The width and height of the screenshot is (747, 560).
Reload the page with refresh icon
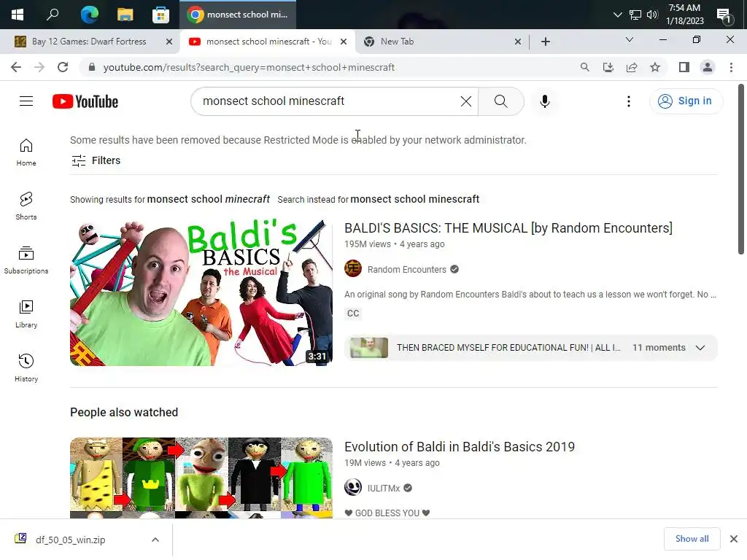[63, 67]
